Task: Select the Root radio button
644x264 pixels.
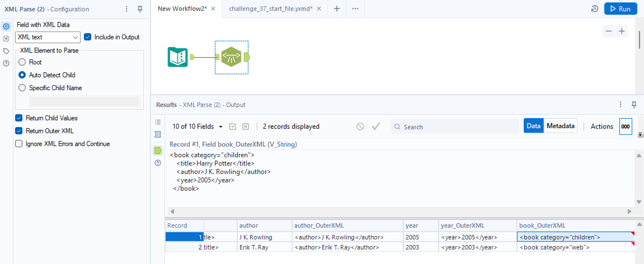Action: [22, 62]
